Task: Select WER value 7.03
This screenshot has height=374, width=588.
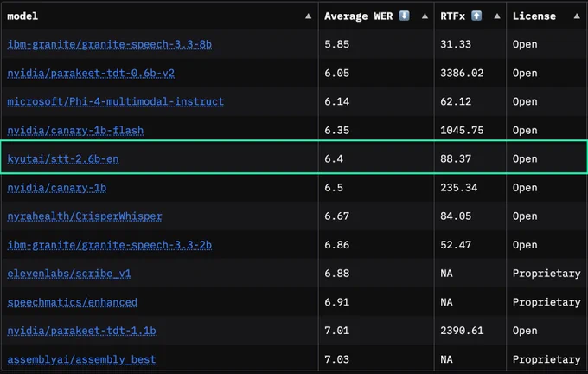Action: (336, 360)
